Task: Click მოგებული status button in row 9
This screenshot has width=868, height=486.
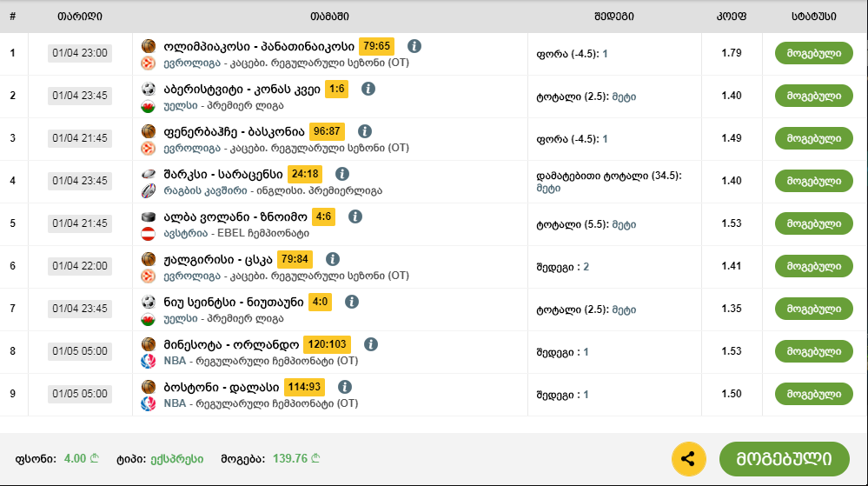Action: pyautogui.click(x=814, y=394)
